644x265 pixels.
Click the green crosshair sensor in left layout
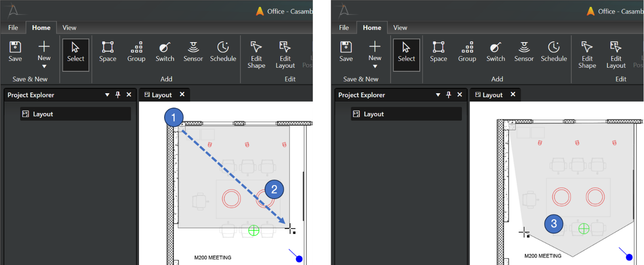254,230
